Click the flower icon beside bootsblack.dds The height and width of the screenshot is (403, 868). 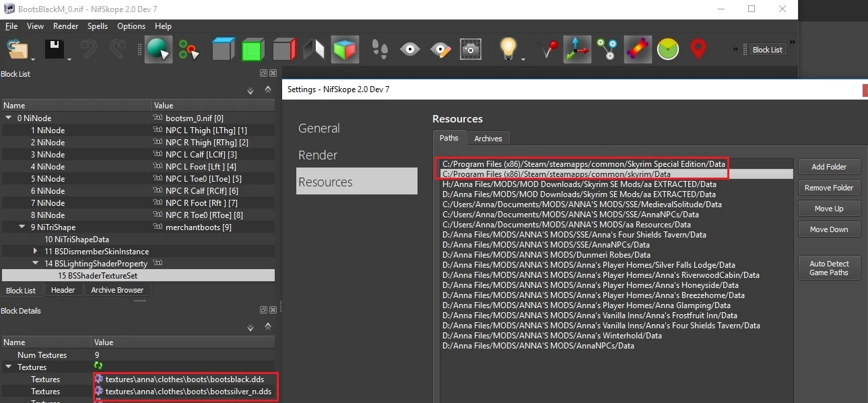tap(99, 379)
